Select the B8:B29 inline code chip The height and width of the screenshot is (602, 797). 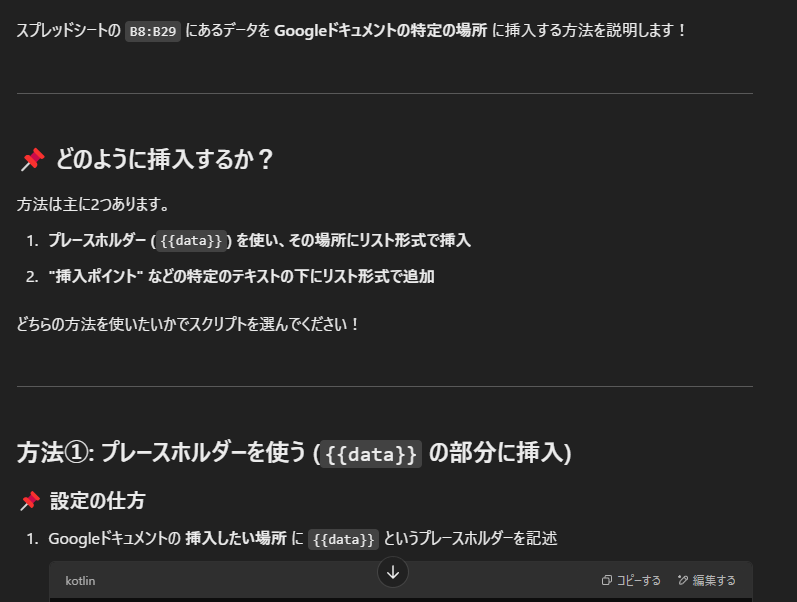[x=152, y=32]
